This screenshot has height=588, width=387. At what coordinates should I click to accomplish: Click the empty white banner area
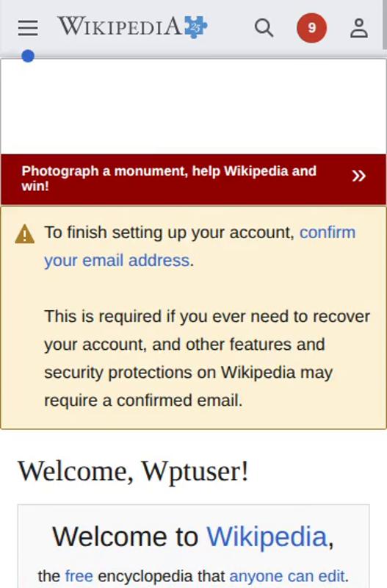pos(193,106)
